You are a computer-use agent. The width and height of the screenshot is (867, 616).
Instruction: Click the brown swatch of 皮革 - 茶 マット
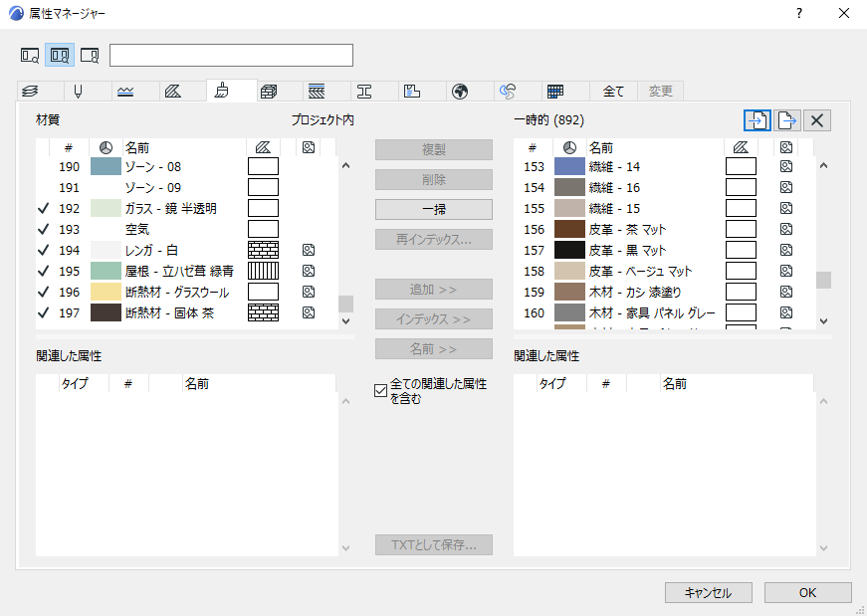coord(569,230)
